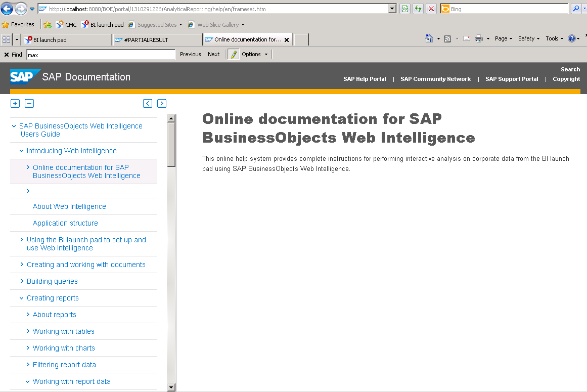Open the Find Options dropdown
The image size is (587, 392).
point(254,54)
